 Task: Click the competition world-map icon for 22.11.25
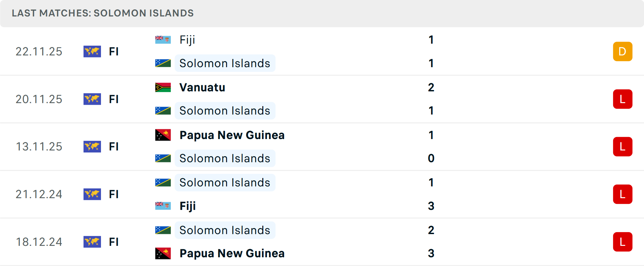click(x=92, y=51)
